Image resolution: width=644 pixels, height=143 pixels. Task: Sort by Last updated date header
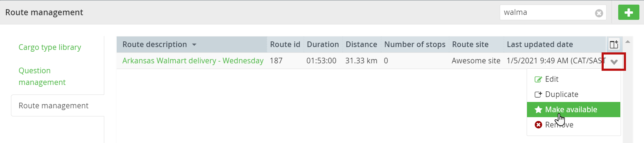[x=540, y=44]
